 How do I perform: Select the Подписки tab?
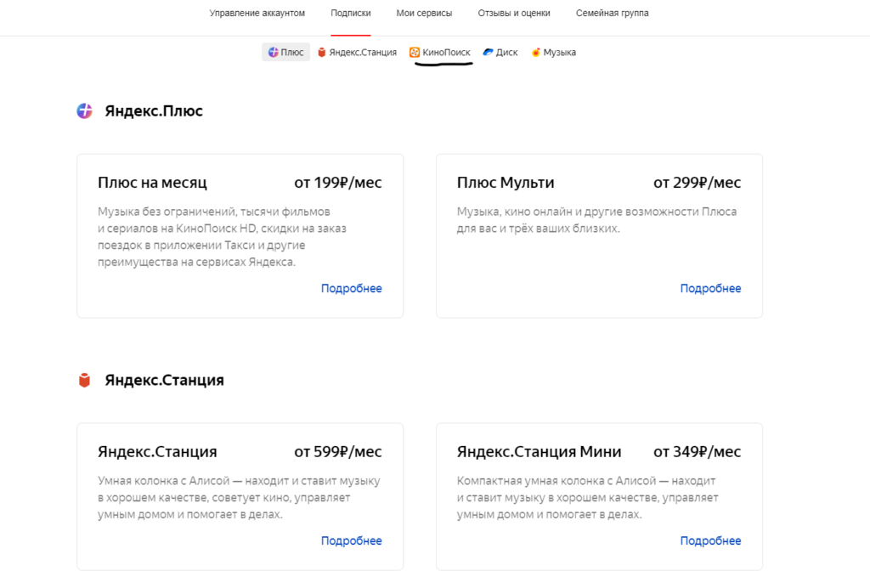pyautogui.click(x=351, y=13)
